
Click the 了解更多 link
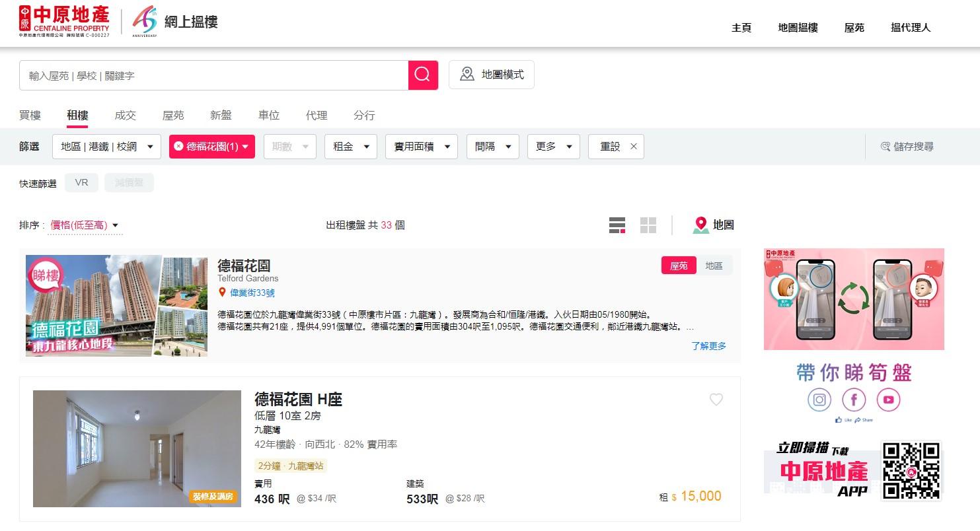click(x=708, y=346)
